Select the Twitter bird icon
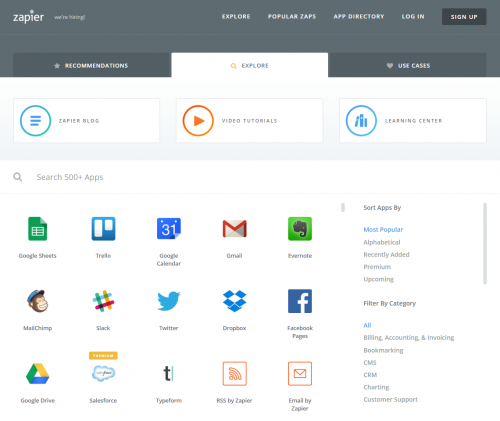Screen dimensions: 500x421 (x=169, y=301)
